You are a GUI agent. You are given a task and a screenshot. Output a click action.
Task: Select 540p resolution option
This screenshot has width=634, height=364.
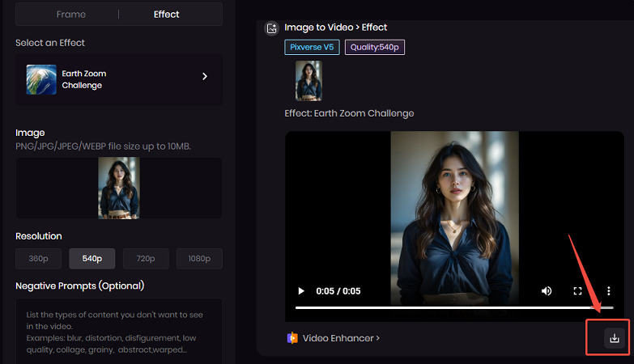(x=91, y=259)
